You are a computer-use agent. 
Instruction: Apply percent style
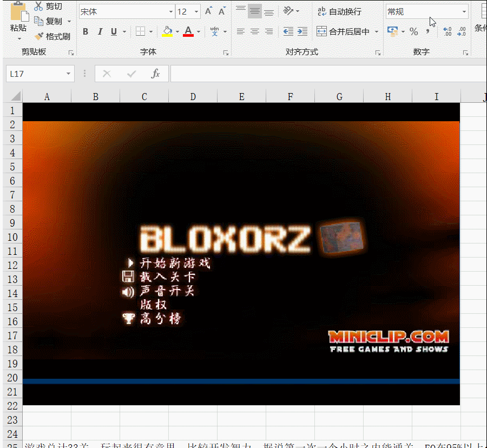[414, 31]
